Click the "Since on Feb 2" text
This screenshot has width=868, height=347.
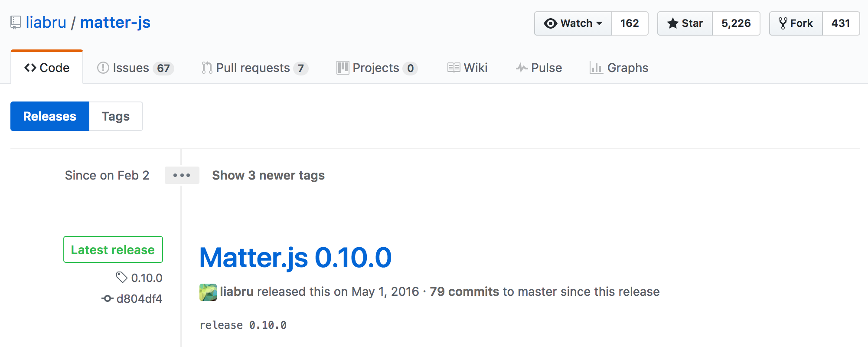pyautogui.click(x=107, y=175)
